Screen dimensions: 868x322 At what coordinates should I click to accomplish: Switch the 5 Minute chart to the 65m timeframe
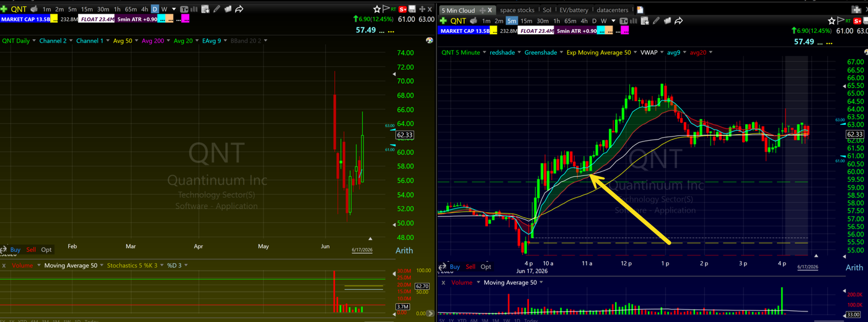coord(570,20)
